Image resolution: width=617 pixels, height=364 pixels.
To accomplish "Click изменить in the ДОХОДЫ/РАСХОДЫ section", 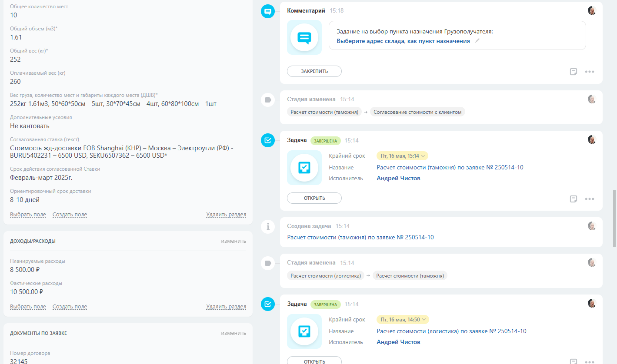I will pyautogui.click(x=233, y=241).
